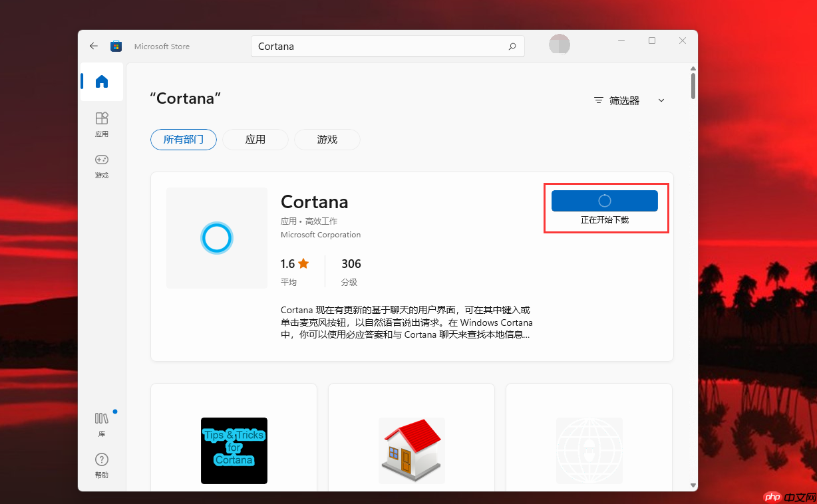Screen dimensions: 817x504
Task: Expand the 筛选器 dropdown
Action: point(621,100)
